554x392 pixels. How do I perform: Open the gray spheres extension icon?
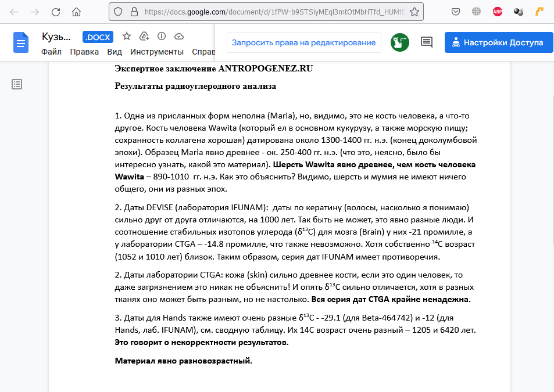[519, 12]
